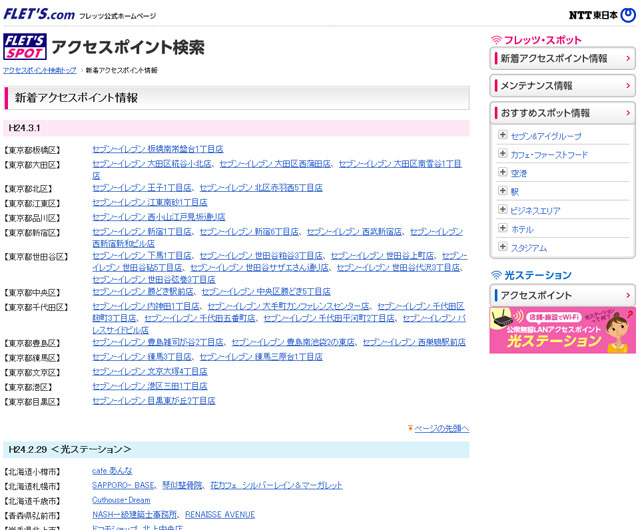Screen dimensions: 640x530
Task: Open セブン-イレブン 目黒東が丘2丁目店 link
Action: [x=154, y=401]
